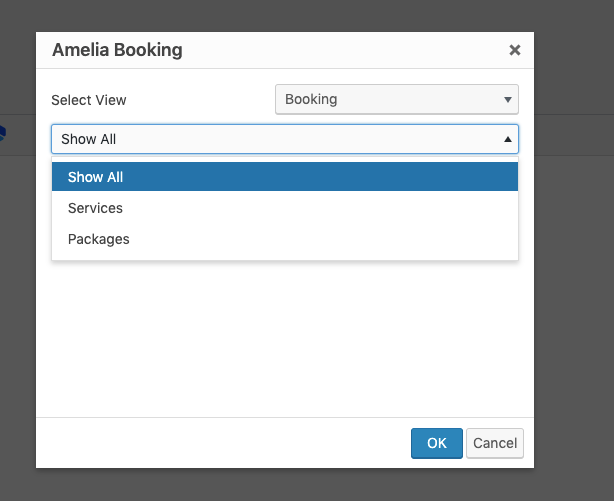Click the Select View label
This screenshot has width=614, height=501.
coord(89,100)
